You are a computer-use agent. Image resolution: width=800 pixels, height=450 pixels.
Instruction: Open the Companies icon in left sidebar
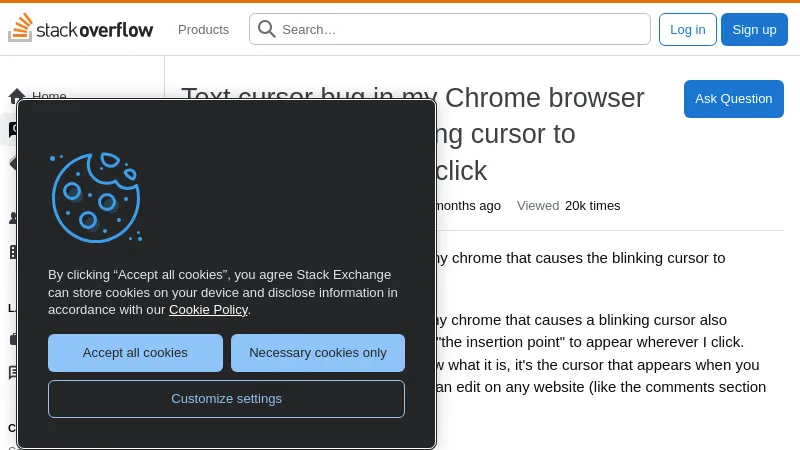(x=12, y=252)
